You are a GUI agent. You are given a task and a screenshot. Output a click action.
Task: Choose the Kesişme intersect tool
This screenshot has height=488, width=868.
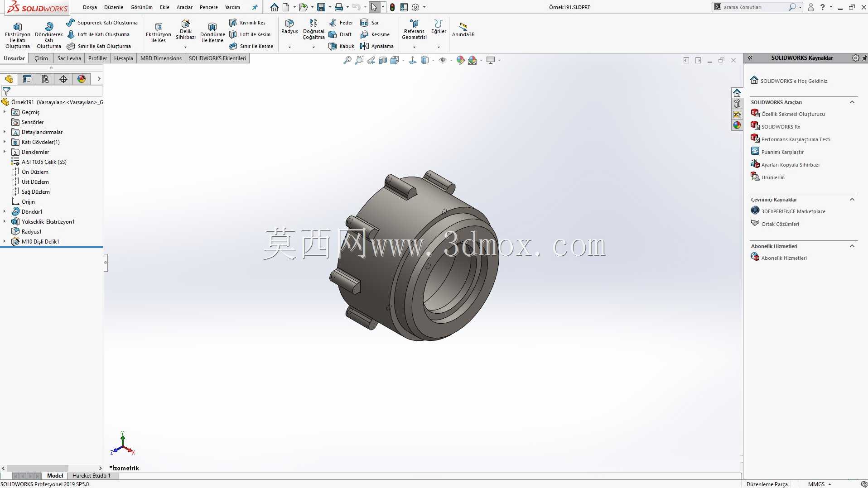pyautogui.click(x=375, y=34)
